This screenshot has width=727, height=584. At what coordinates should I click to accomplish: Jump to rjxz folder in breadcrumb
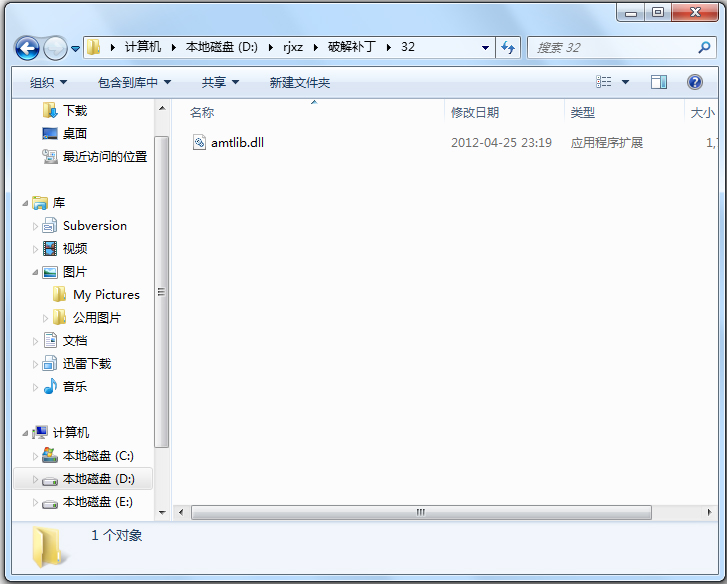(x=293, y=47)
